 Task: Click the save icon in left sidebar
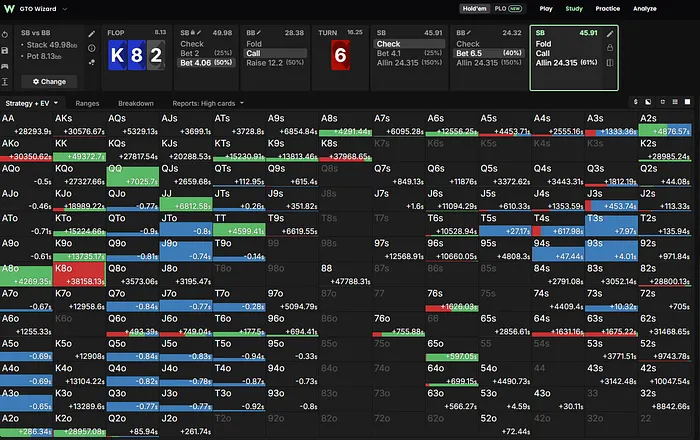pyautogui.click(x=5, y=50)
